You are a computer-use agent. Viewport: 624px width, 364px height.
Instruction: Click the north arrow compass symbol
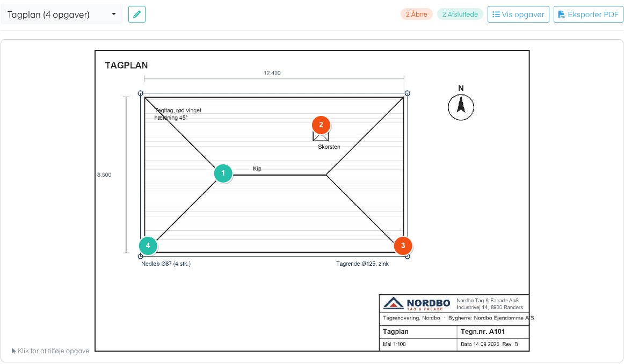tap(461, 107)
